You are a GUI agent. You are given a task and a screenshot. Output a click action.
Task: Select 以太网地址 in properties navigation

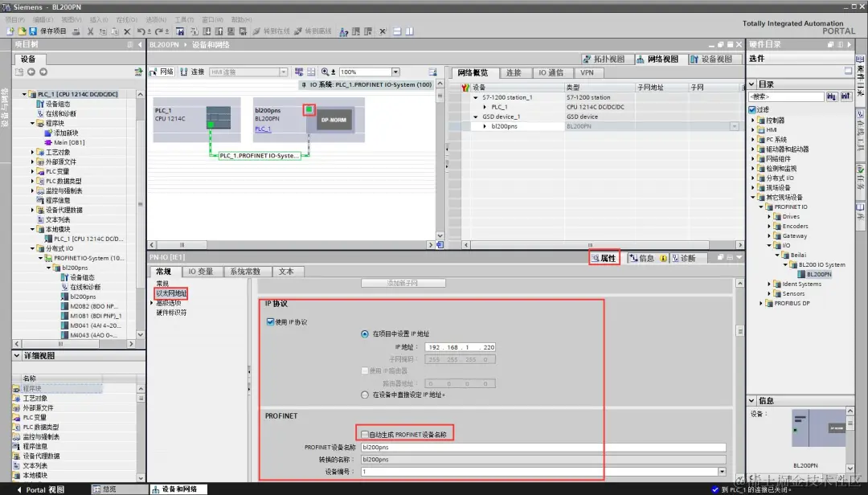coord(172,293)
